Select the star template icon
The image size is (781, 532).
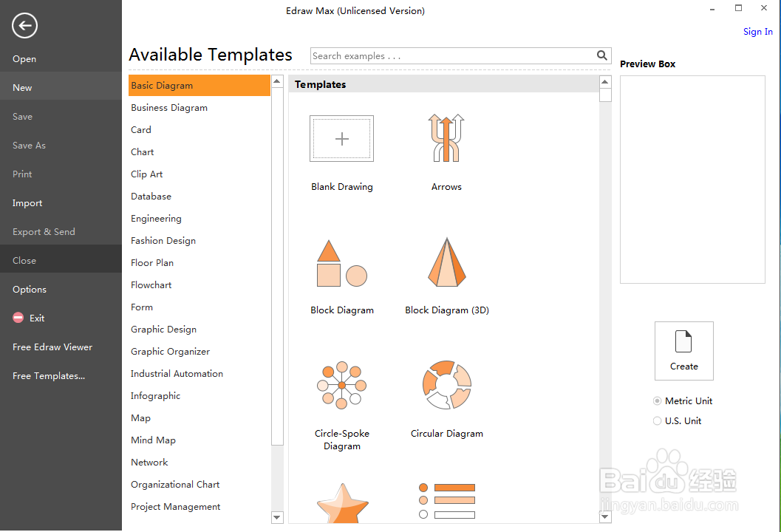click(x=342, y=503)
